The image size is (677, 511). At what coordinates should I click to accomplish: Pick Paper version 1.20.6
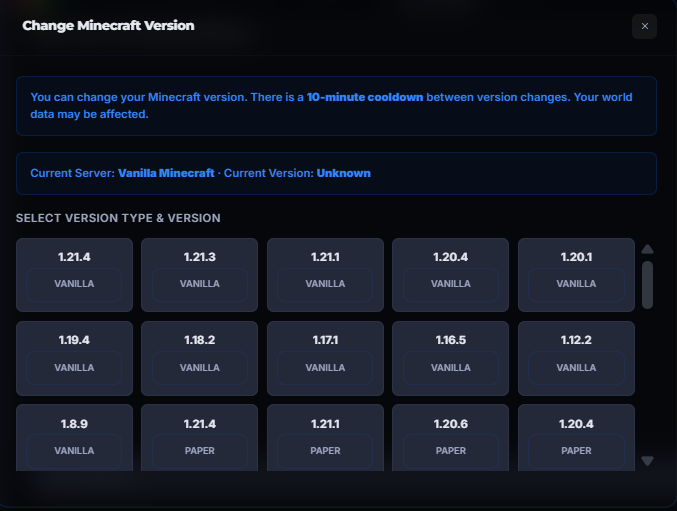click(x=450, y=437)
